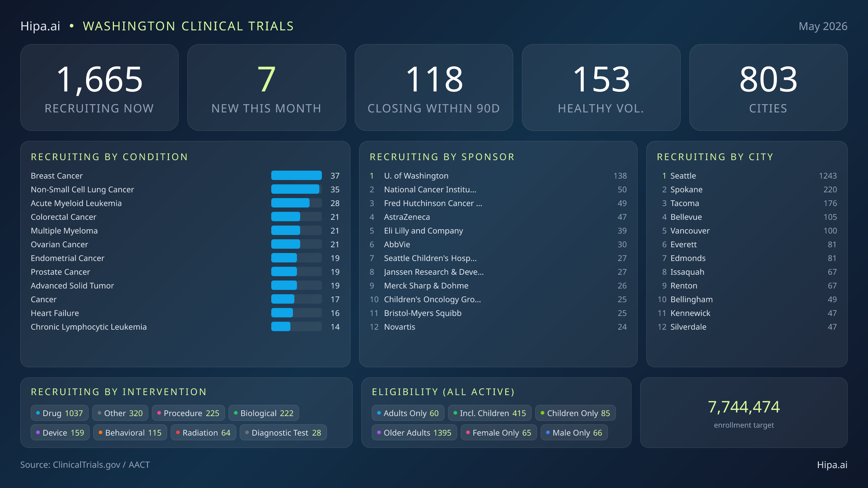Open the 7 New This Month card
This screenshot has height=488, width=868.
click(267, 87)
